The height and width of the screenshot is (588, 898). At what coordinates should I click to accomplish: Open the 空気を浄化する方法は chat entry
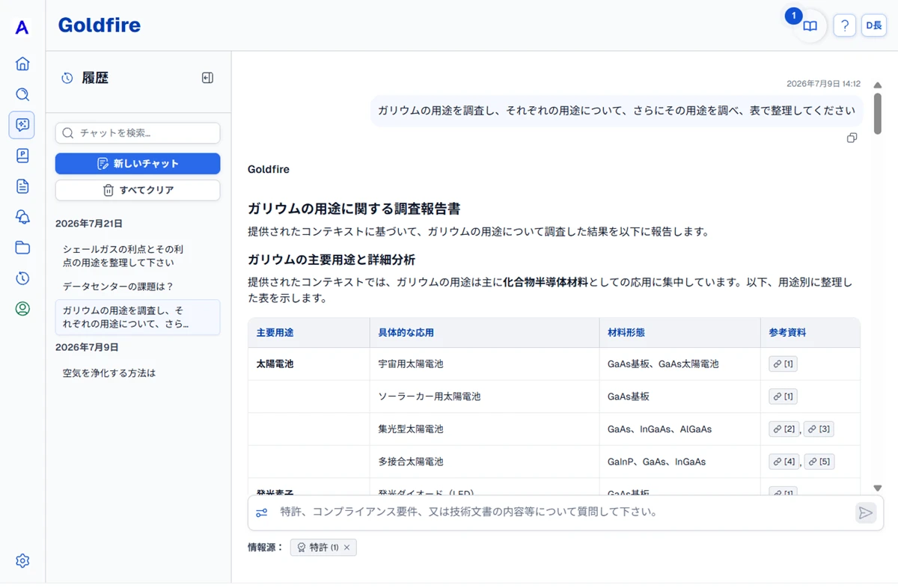138,373
